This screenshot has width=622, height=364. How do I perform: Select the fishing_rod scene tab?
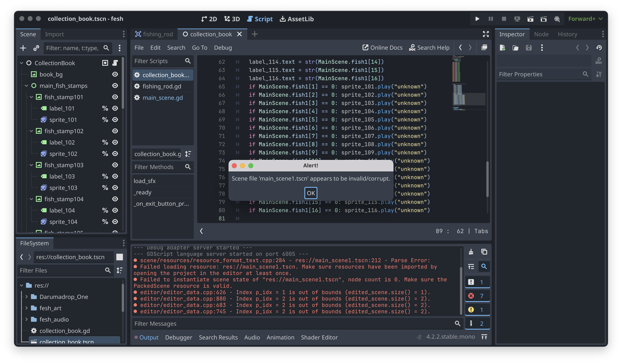[x=154, y=34]
